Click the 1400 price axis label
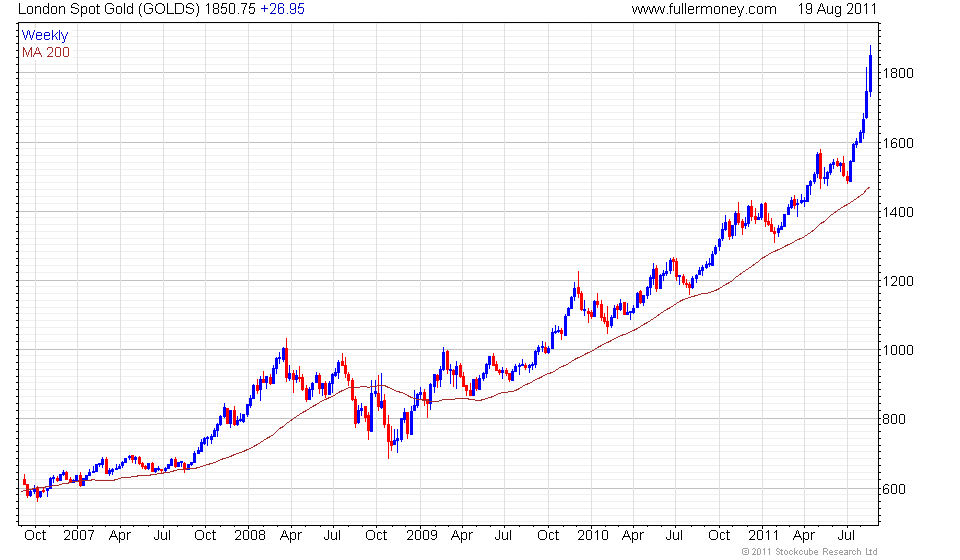Image resolution: width=960 pixels, height=560 pixels. tap(898, 212)
